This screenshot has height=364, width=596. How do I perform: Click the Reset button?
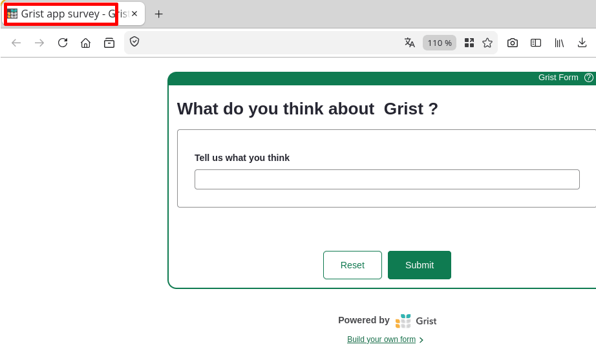[x=352, y=265]
